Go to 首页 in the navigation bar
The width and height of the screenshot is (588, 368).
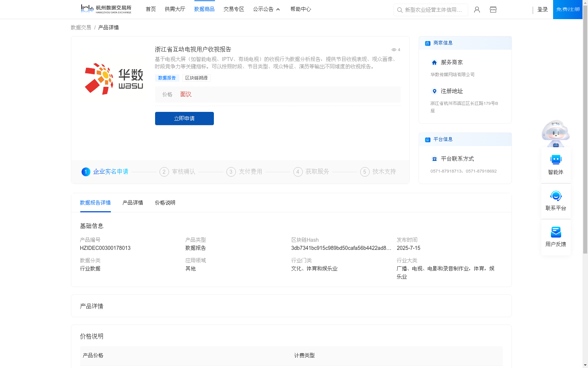click(150, 9)
